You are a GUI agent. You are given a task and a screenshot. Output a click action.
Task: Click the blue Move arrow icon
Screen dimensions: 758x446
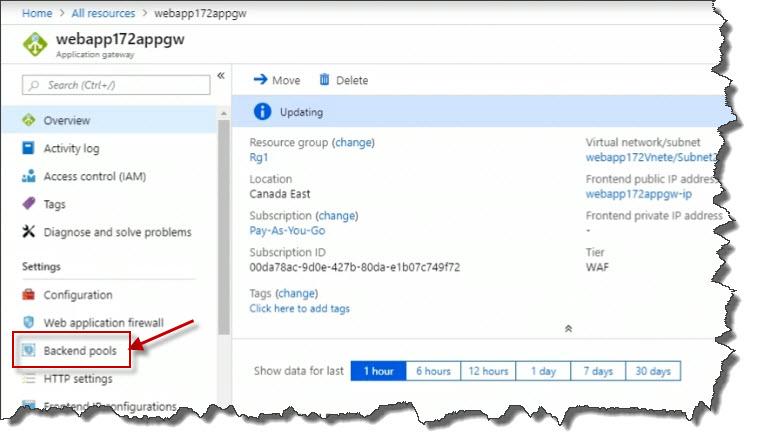pos(261,79)
